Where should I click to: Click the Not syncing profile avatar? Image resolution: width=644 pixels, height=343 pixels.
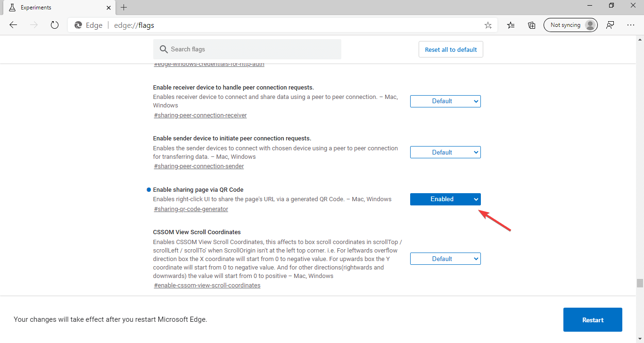(x=570, y=24)
